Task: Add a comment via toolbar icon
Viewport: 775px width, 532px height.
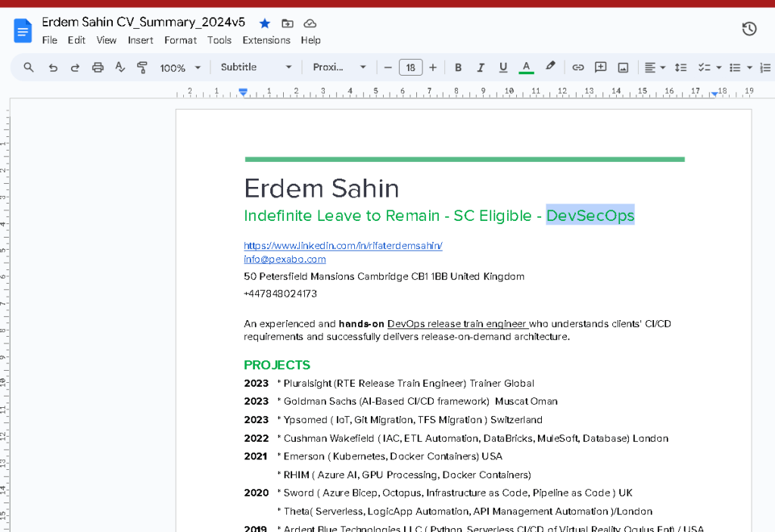Action: click(600, 67)
